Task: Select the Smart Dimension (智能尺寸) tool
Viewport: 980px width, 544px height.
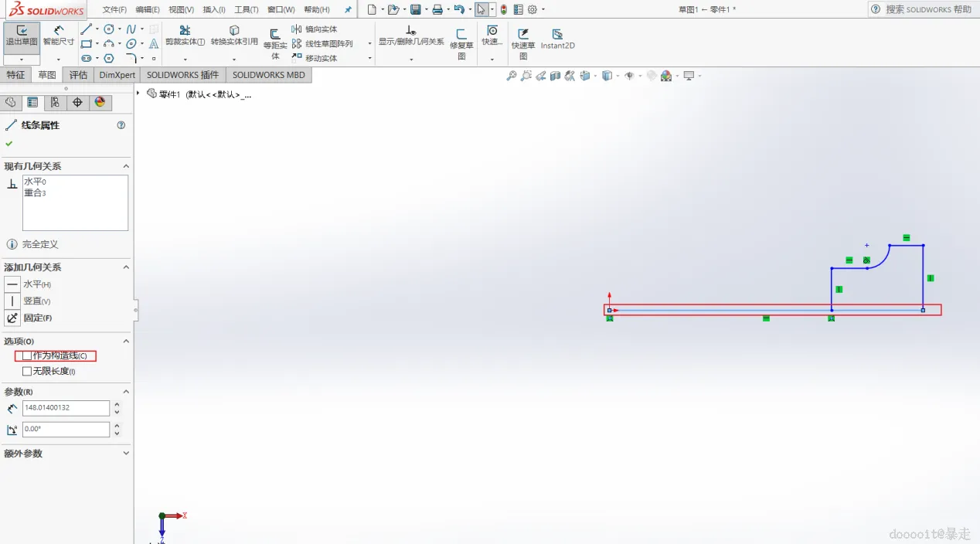Action: [x=59, y=36]
